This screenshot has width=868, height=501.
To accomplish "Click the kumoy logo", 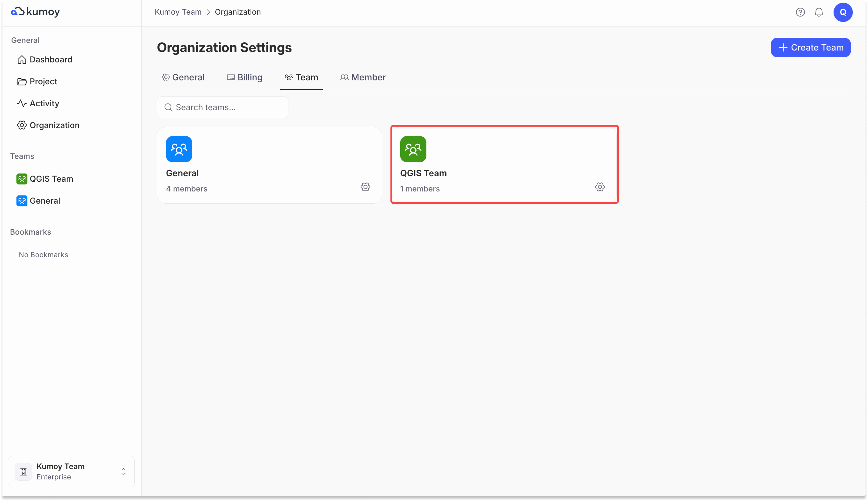I will point(35,12).
